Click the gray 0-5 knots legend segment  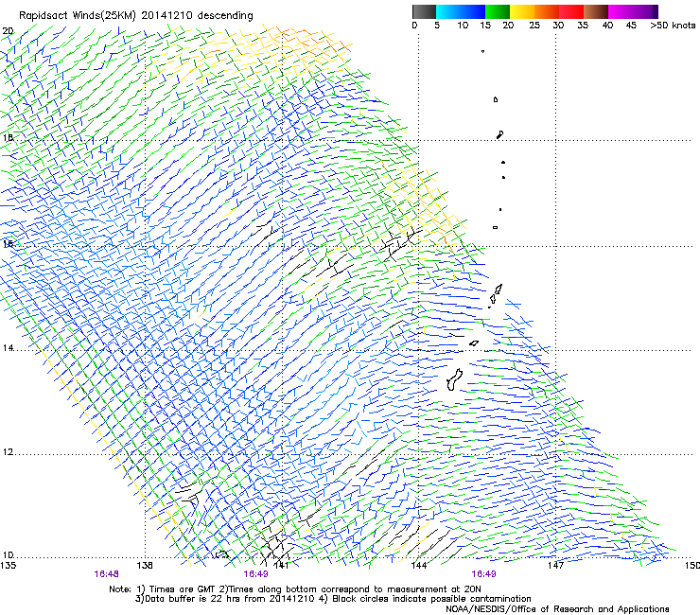[x=424, y=11]
